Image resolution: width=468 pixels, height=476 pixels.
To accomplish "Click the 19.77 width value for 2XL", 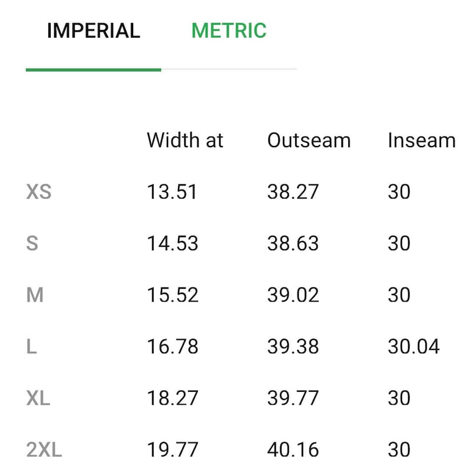I will [x=173, y=449].
